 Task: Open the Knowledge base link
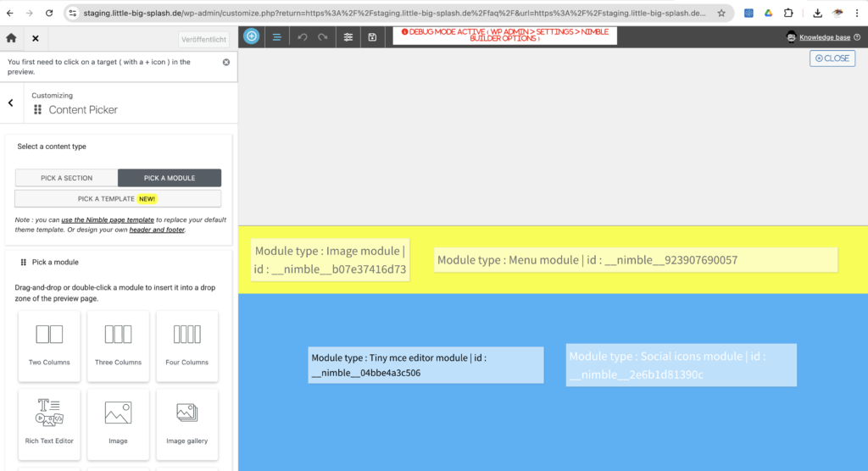[826, 37]
